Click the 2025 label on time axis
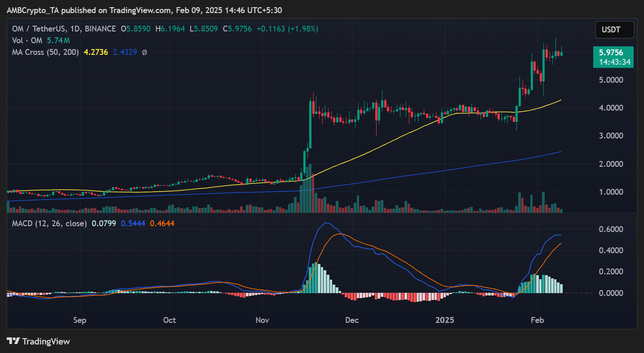 click(x=444, y=320)
